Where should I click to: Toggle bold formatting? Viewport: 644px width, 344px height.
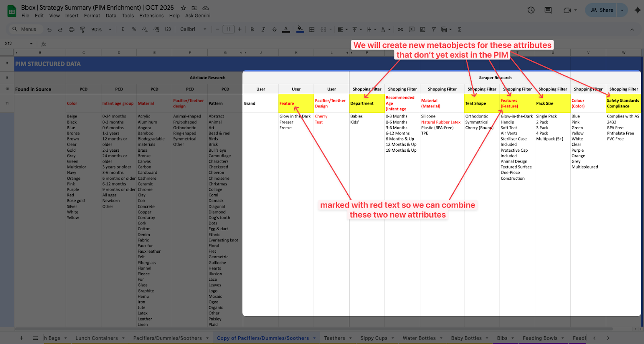tap(252, 29)
